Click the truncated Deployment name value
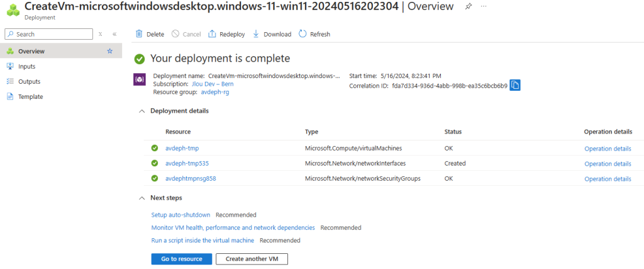The height and width of the screenshot is (269, 644). click(x=274, y=76)
